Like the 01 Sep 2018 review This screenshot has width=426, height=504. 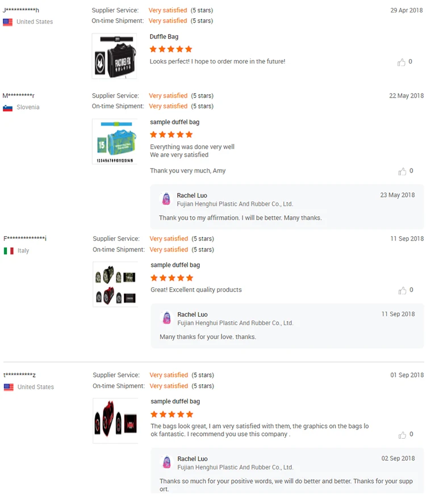402,435
